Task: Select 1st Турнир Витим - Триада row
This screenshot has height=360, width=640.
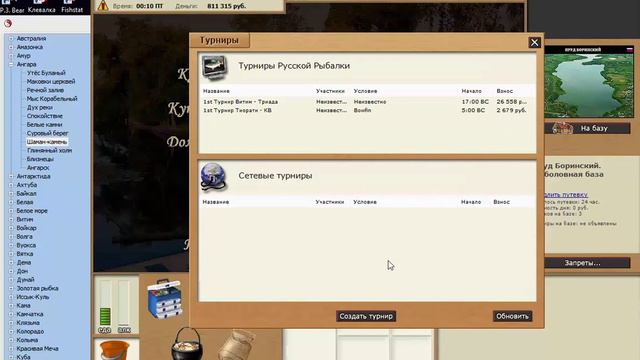Action: pos(367,102)
